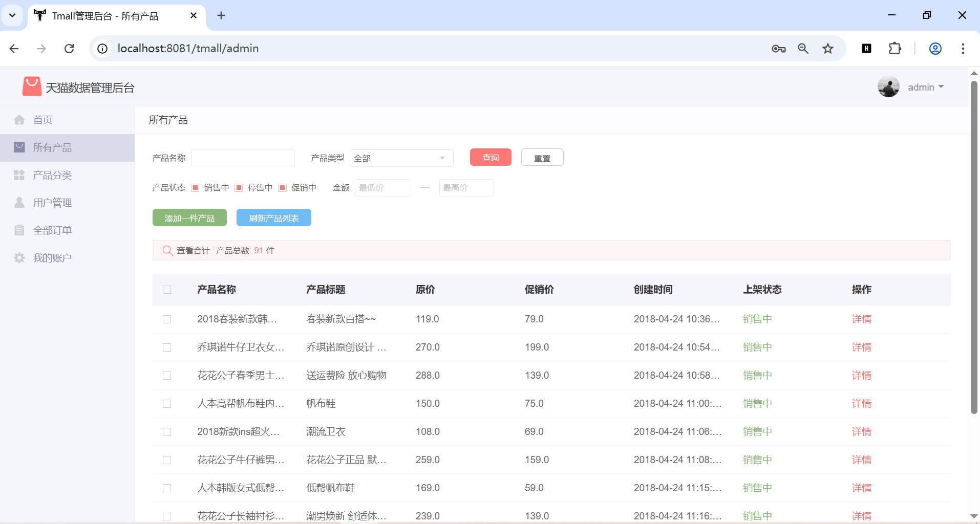
Task: Open 详情 for 乔琪诺牛仔卫衣女 row
Action: pos(862,347)
